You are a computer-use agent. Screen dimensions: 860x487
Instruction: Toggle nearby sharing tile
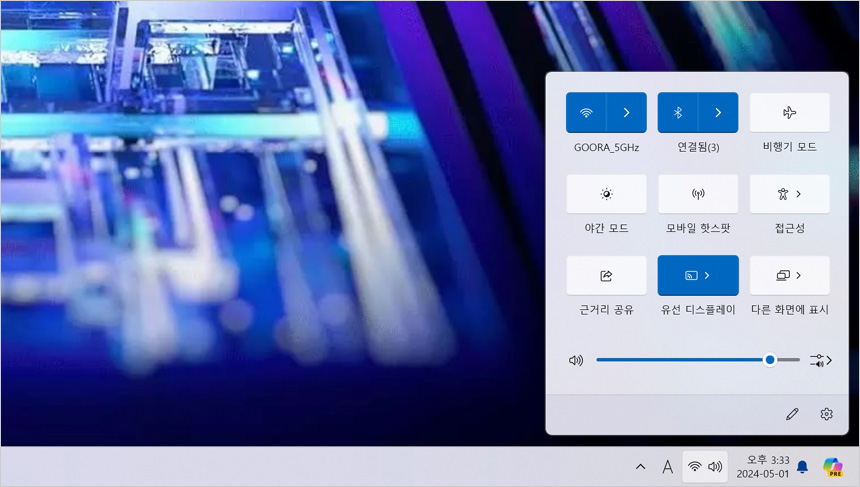click(x=606, y=275)
